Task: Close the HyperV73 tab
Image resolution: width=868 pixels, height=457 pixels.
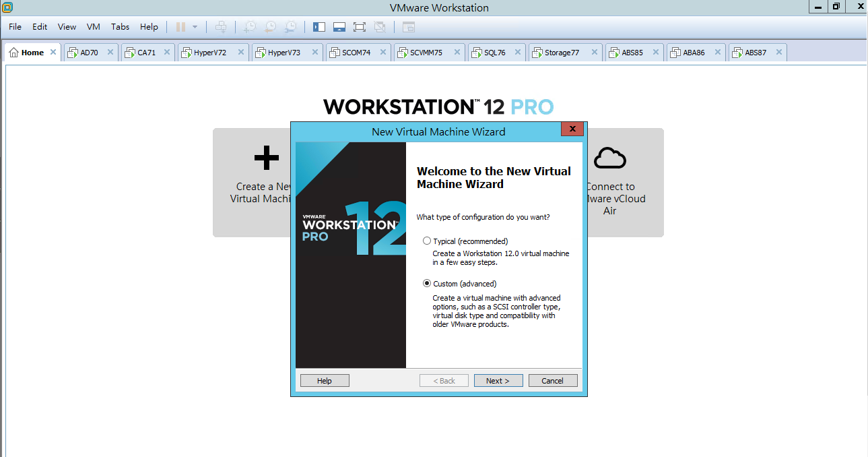Action: pyautogui.click(x=315, y=52)
